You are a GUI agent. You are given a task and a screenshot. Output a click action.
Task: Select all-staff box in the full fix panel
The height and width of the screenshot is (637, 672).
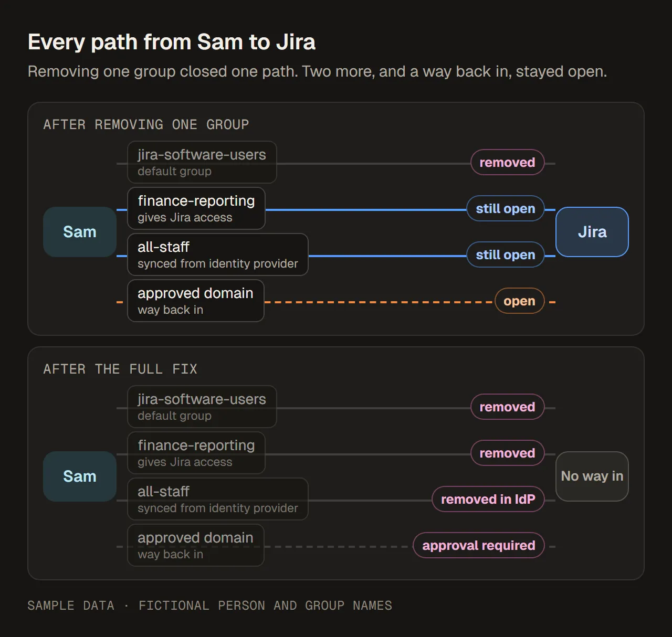click(218, 499)
